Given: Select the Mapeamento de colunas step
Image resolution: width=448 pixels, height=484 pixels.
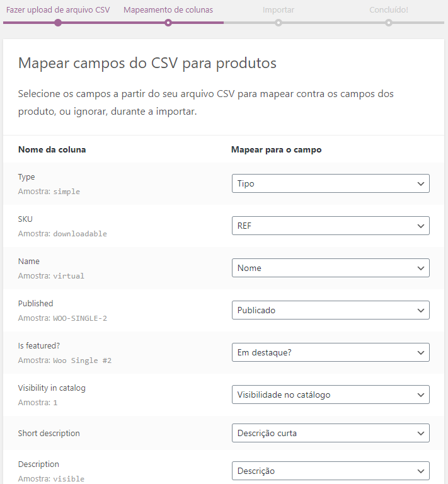Looking at the screenshot, I should point(168,10).
